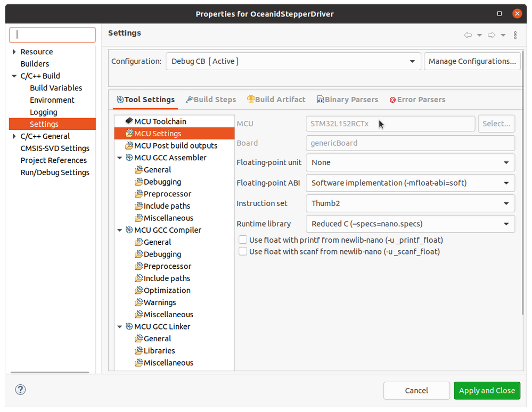Click the Manage Configurations button
The width and height of the screenshot is (532, 412).
click(472, 61)
